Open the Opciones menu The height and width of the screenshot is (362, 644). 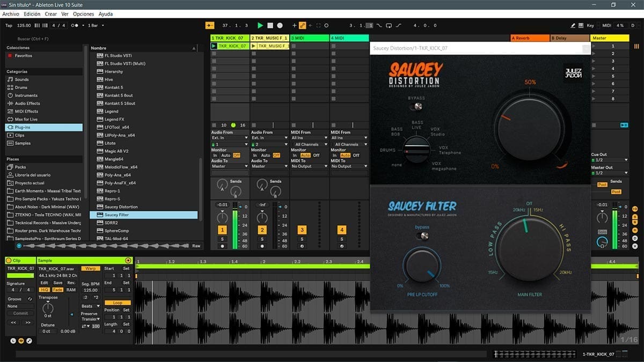point(83,14)
